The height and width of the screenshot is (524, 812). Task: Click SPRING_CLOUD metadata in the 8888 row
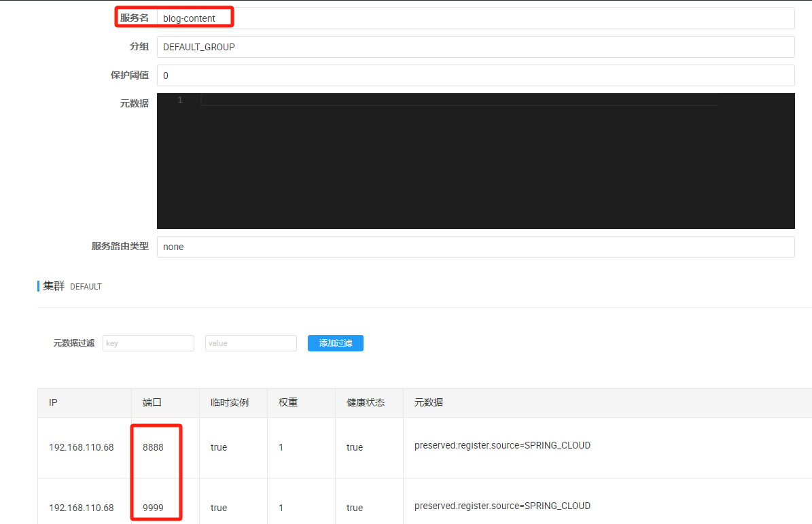click(502, 445)
